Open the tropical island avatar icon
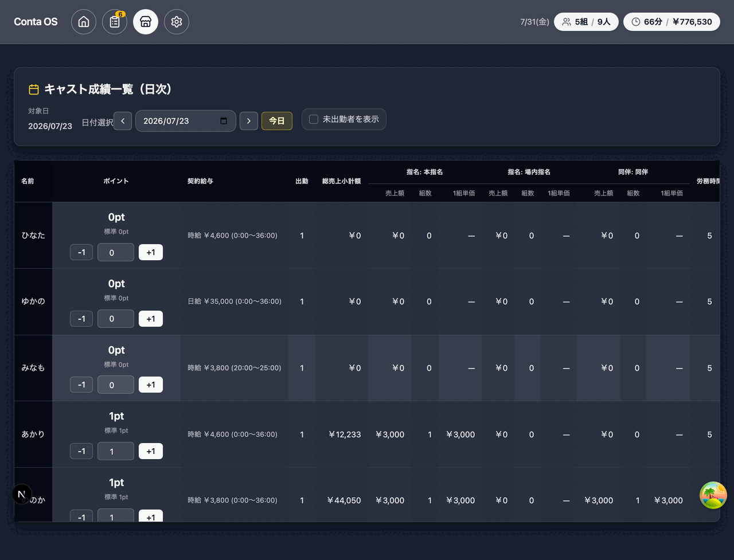The image size is (734, 560). point(713,495)
